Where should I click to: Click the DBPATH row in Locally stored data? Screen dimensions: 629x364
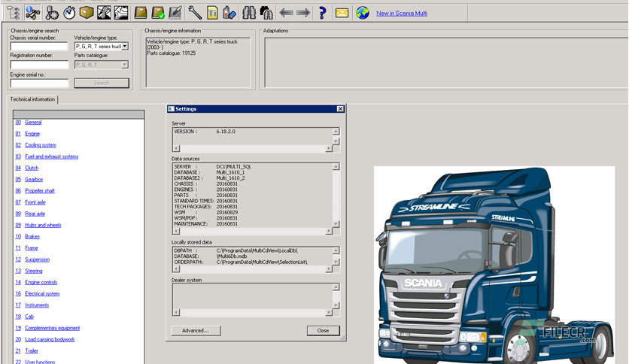tap(236, 250)
